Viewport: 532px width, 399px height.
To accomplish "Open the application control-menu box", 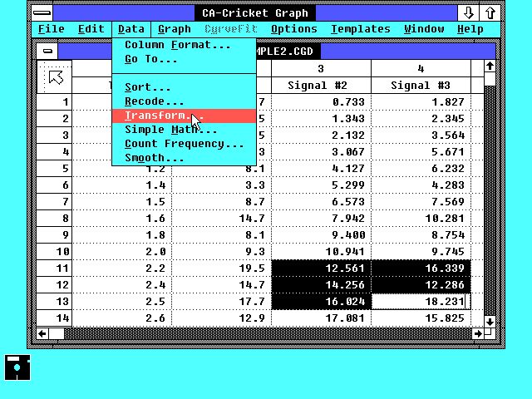I will [42, 13].
